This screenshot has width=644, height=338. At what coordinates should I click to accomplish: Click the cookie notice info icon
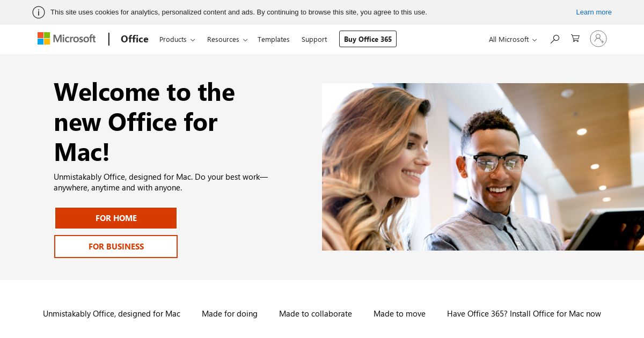pyautogui.click(x=39, y=12)
